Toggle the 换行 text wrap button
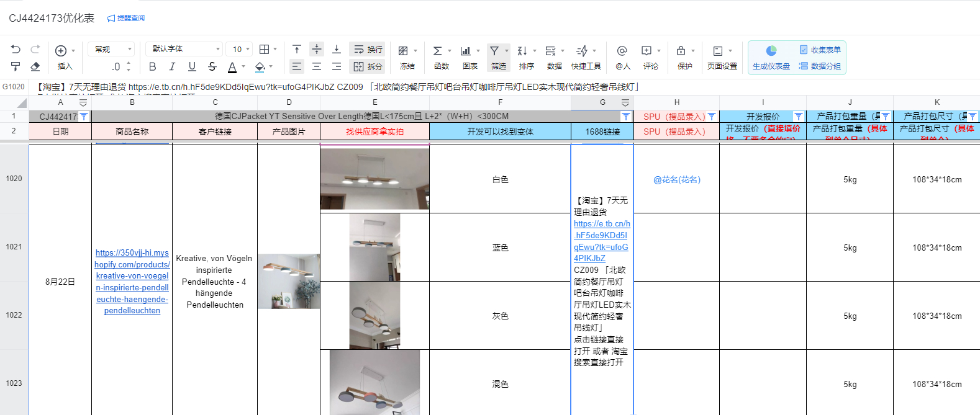The height and width of the screenshot is (415, 980). click(x=368, y=50)
